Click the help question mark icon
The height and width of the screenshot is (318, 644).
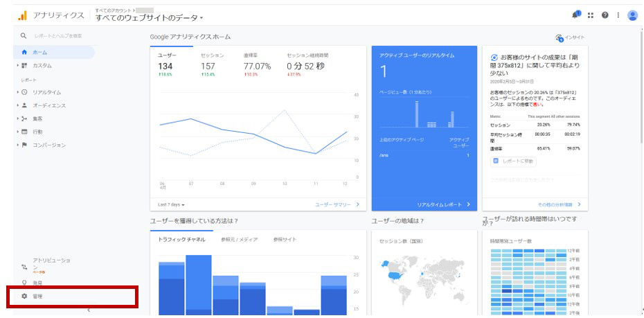coord(605,15)
